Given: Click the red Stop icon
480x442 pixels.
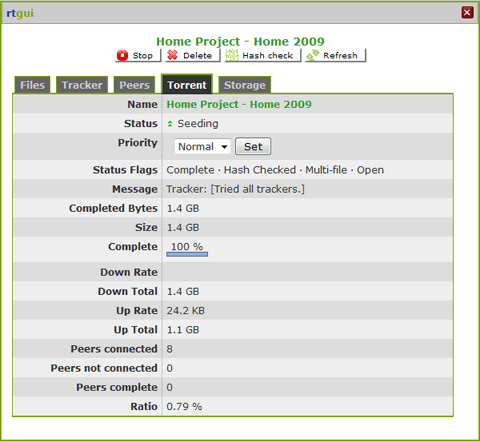Looking at the screenshot, I should click(x=122, y=55).
